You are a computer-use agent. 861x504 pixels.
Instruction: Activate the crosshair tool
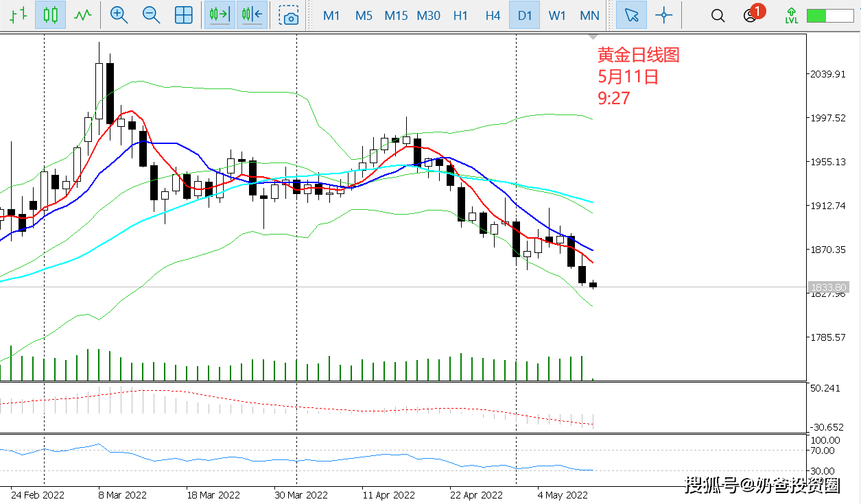click(x=663, y=15)
